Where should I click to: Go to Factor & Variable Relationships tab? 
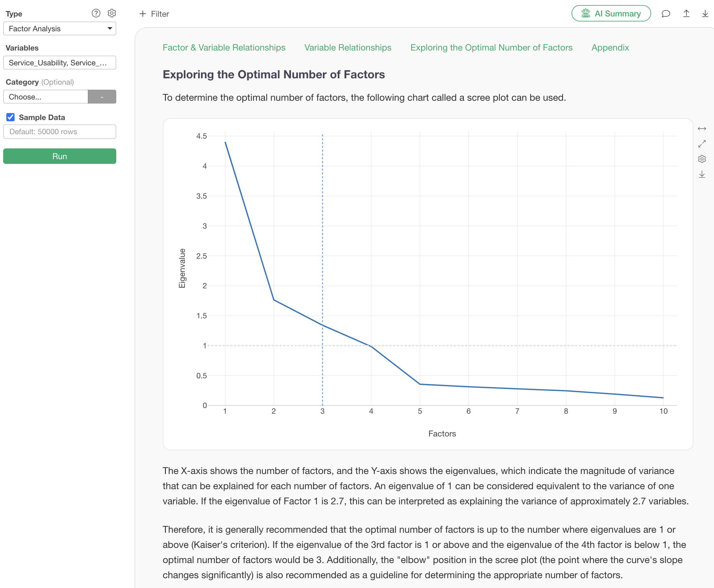pos(224,47)
